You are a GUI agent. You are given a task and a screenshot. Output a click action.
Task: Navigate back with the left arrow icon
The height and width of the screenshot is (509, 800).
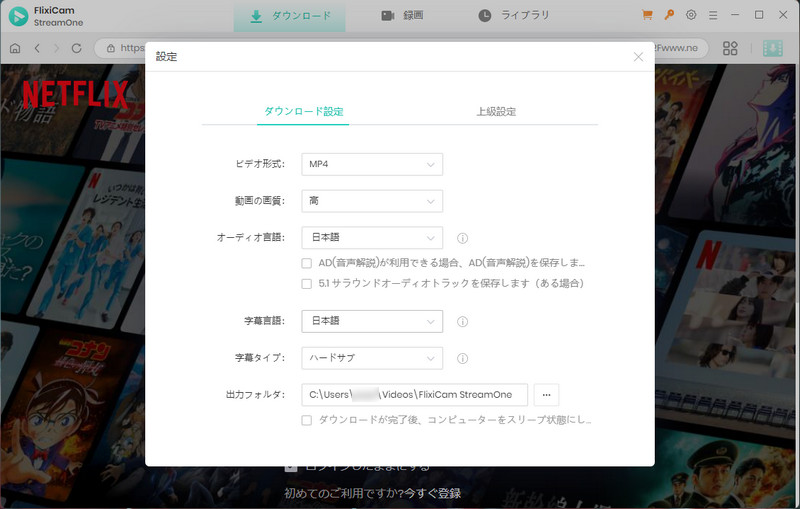click(x=37, y=48)
